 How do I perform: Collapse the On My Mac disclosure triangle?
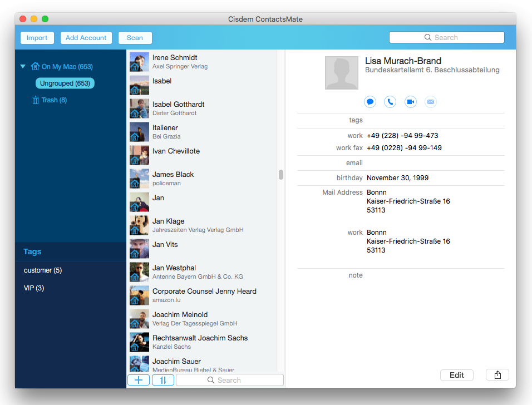pos(23,66)
